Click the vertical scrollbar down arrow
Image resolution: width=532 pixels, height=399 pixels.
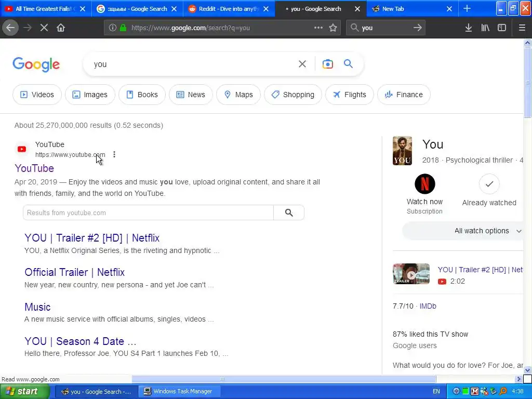pyautogui.click(x=527, y=370)
